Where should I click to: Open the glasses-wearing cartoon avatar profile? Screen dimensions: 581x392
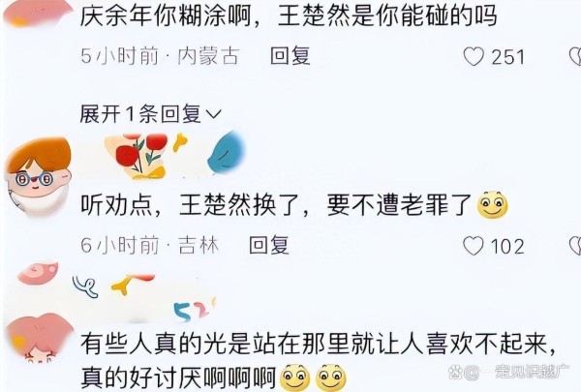[38, 175]
